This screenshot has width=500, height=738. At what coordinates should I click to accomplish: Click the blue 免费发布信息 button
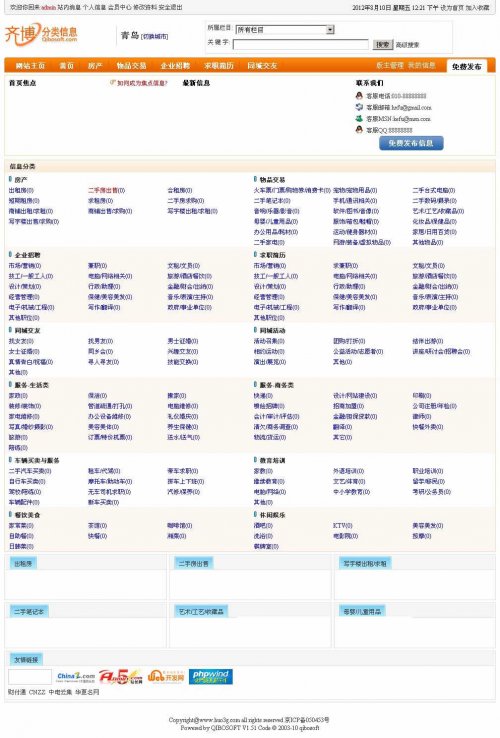pos(411,143)
